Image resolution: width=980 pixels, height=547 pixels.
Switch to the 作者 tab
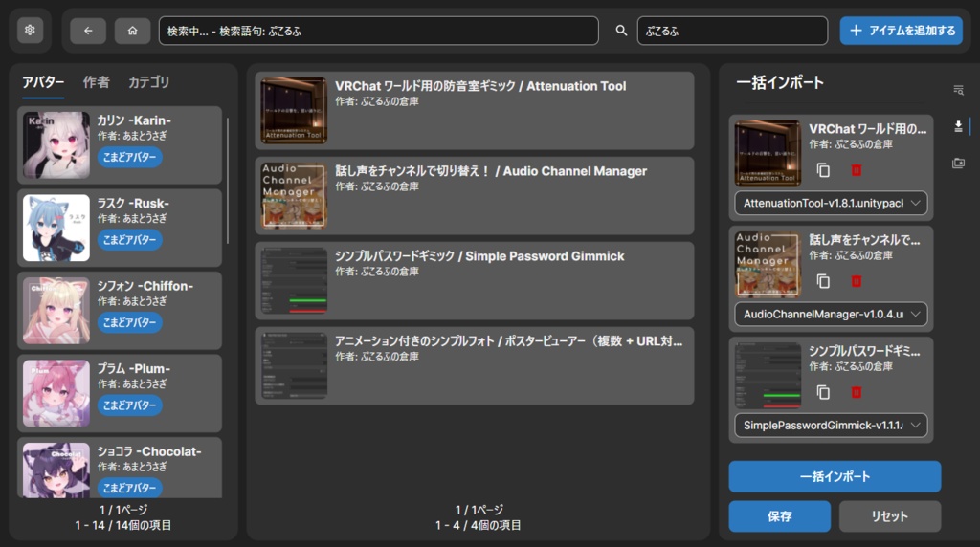tap(97, 82)
